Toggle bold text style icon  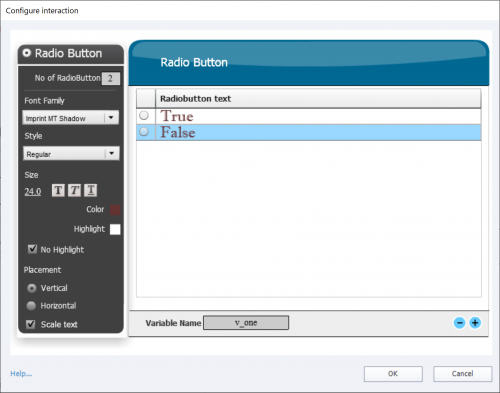[x=58, y=190]
